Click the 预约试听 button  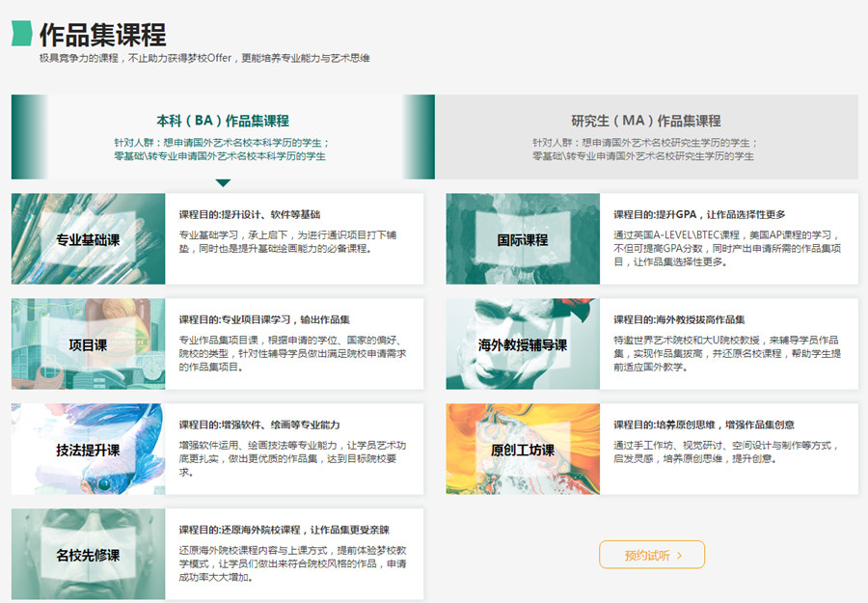pyautogui.click(x=652, y=555)
